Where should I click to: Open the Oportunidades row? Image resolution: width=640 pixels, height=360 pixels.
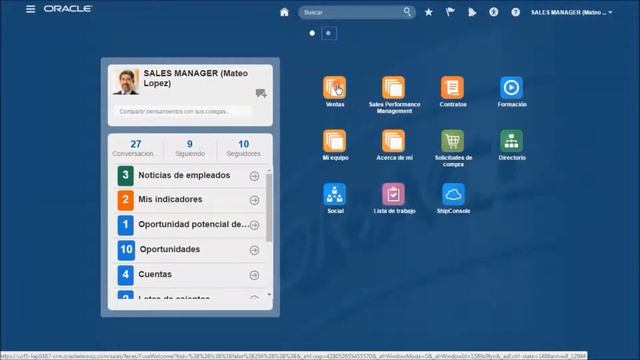click(x=190, y=250)
